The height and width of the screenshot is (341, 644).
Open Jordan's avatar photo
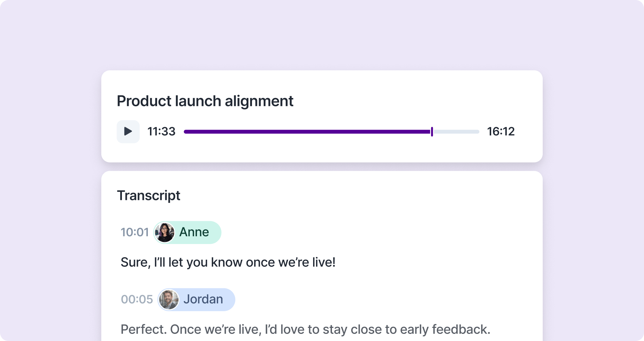pyautogui.click(x=168, y=299)
